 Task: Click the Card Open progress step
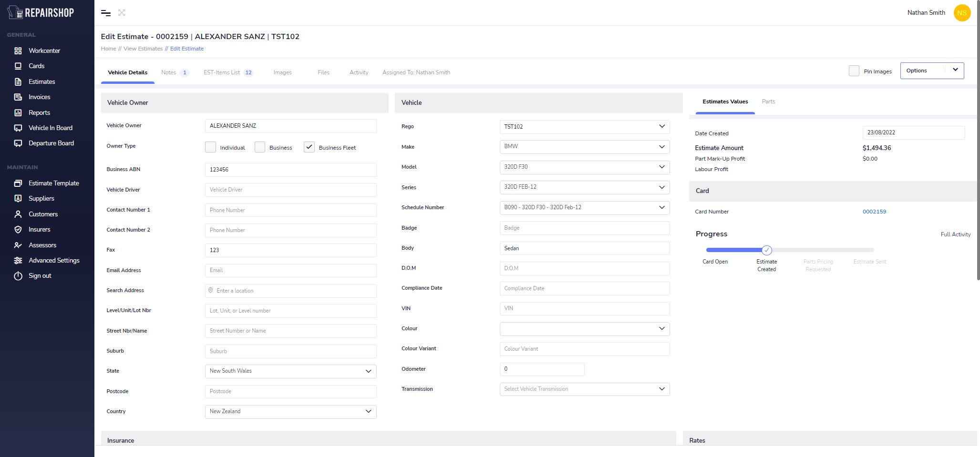click(x=715, y=262)
